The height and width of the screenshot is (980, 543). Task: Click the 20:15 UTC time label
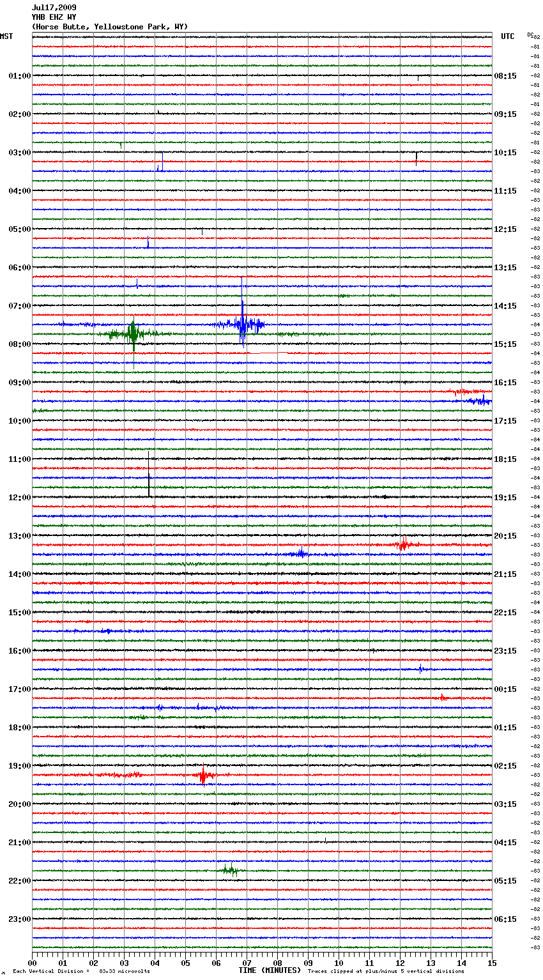point(505,536)
